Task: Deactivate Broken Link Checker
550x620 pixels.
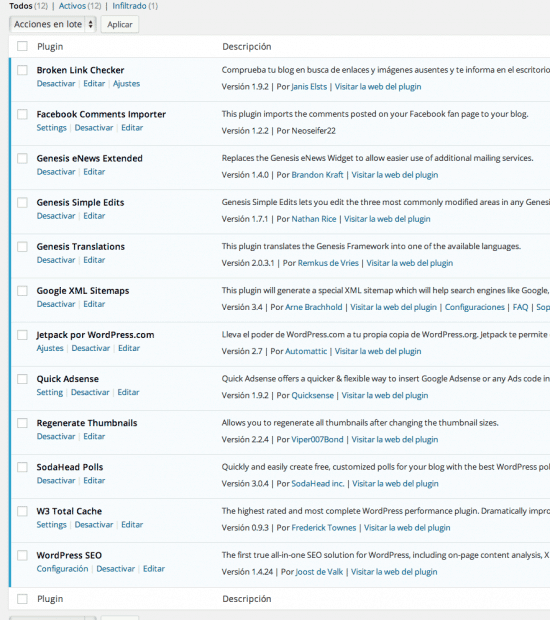Action: [56, 83]
